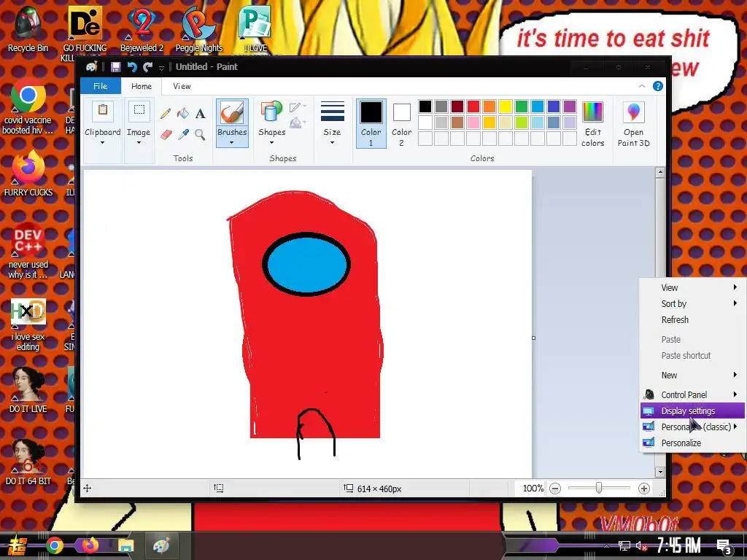Click the Paint taskbar button
This screenshot has height=560, width=747.
coord(161,545)
